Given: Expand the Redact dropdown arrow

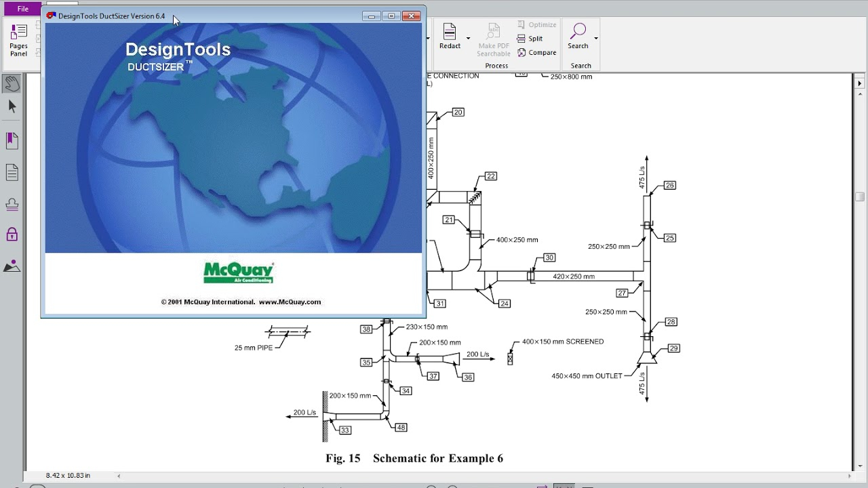Looking at the screenshot, I should coord(468,39).
